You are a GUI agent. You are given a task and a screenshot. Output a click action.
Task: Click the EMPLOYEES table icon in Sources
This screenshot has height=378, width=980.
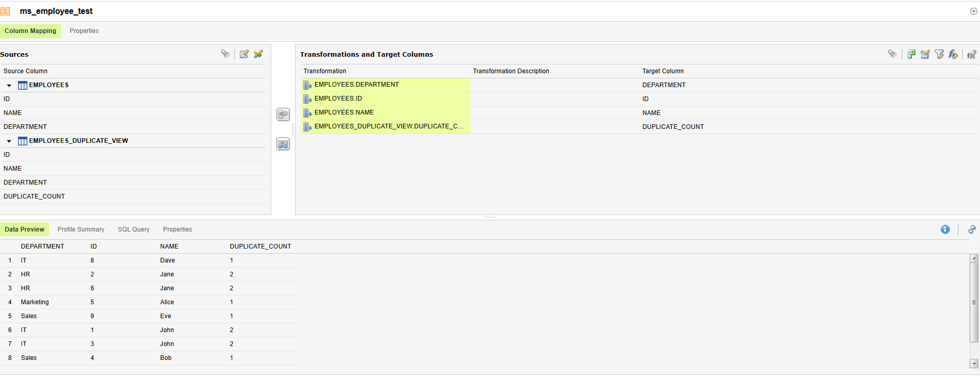(23, 85)
